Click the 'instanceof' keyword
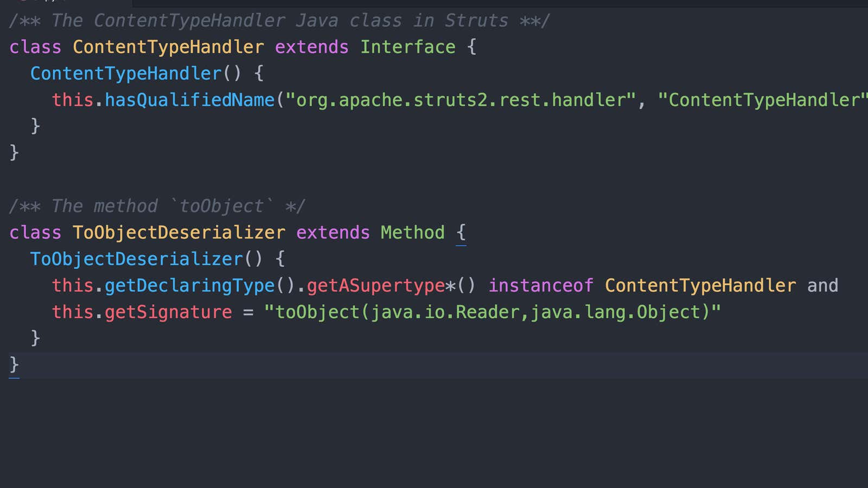The image size is (868, 488). click(x=541, y=286)
